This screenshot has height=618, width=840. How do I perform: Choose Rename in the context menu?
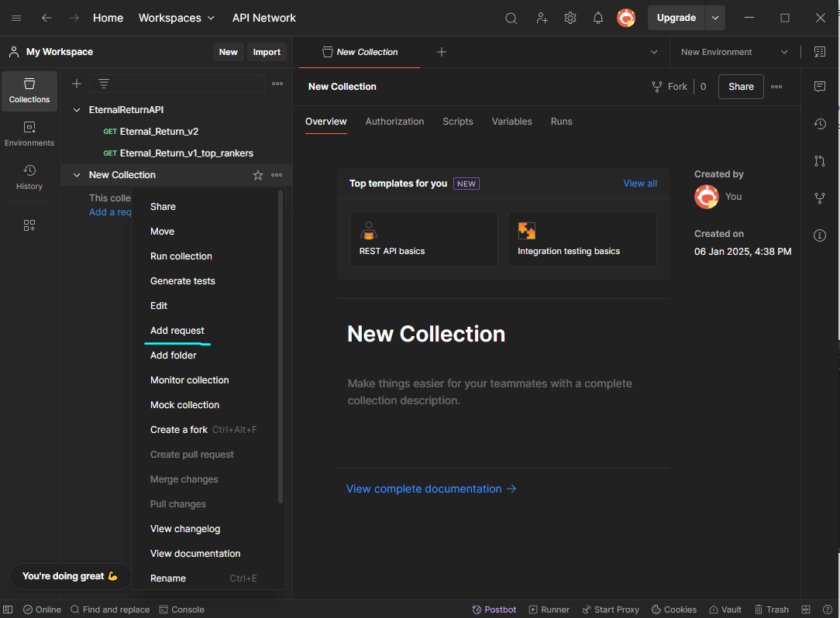pos(204,579)
